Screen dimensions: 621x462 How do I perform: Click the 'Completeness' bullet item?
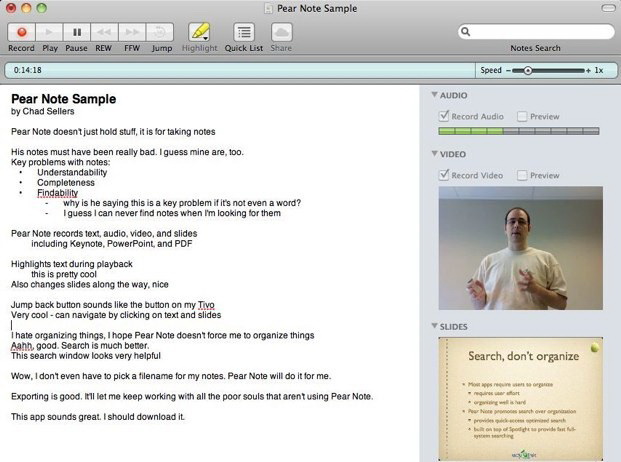tap(66, 183)
